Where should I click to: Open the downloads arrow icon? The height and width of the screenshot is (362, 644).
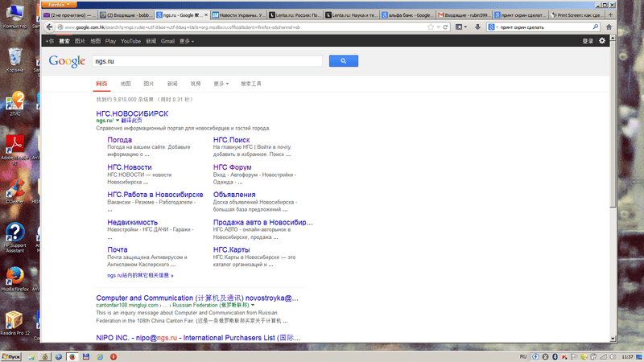tap(477, 27)
